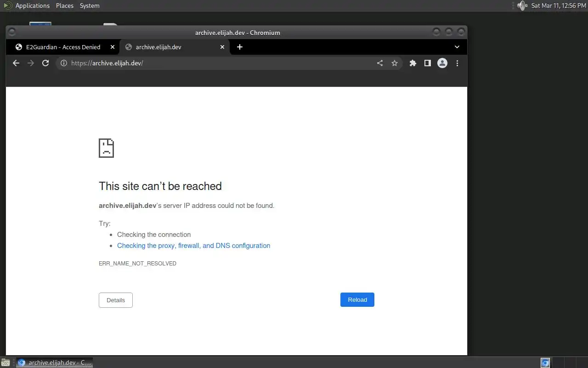View site information icon in address bar
Image resolution: width=588 pixels, height=368 pixels.
point(64,63)
